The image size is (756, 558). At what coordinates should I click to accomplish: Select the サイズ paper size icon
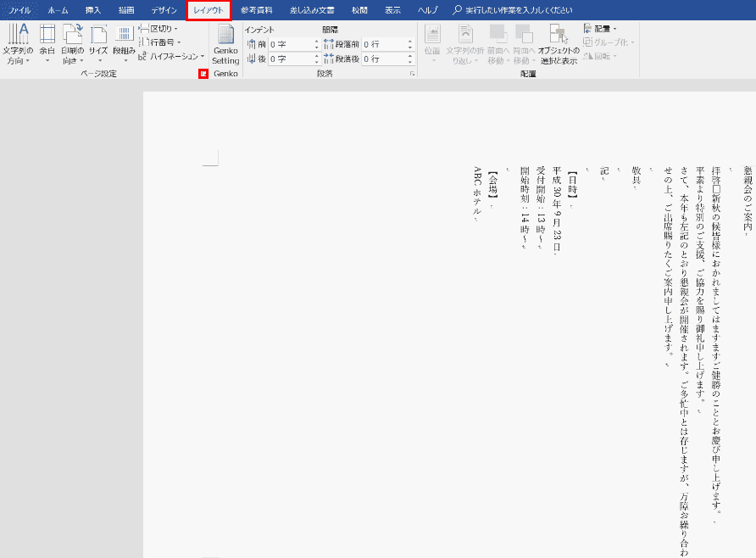(98, 44)
